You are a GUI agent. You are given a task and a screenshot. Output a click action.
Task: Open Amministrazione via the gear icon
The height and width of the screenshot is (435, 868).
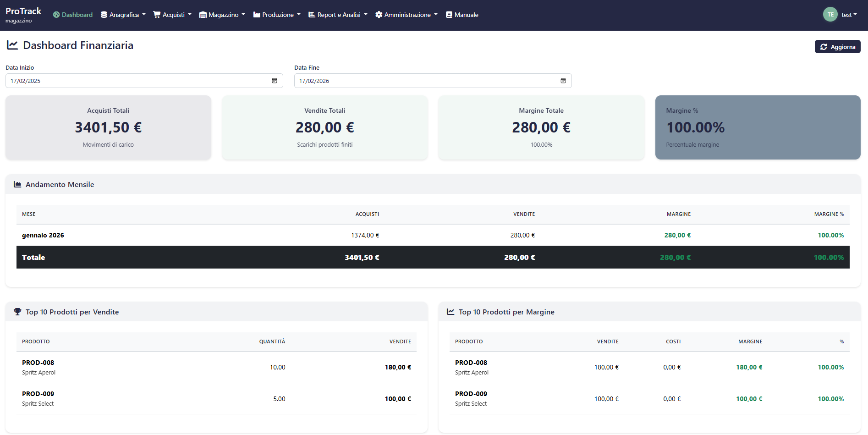click(379, 14)
